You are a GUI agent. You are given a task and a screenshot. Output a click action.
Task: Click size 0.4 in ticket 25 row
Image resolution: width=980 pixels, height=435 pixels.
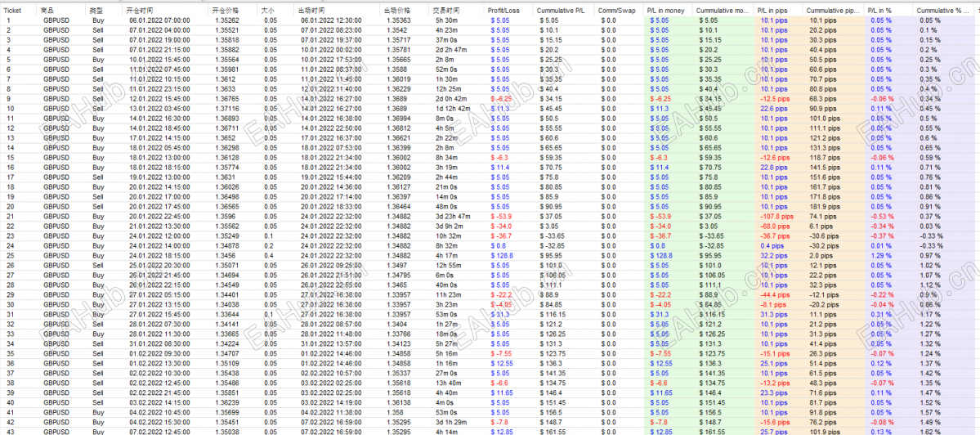[269, 255]
